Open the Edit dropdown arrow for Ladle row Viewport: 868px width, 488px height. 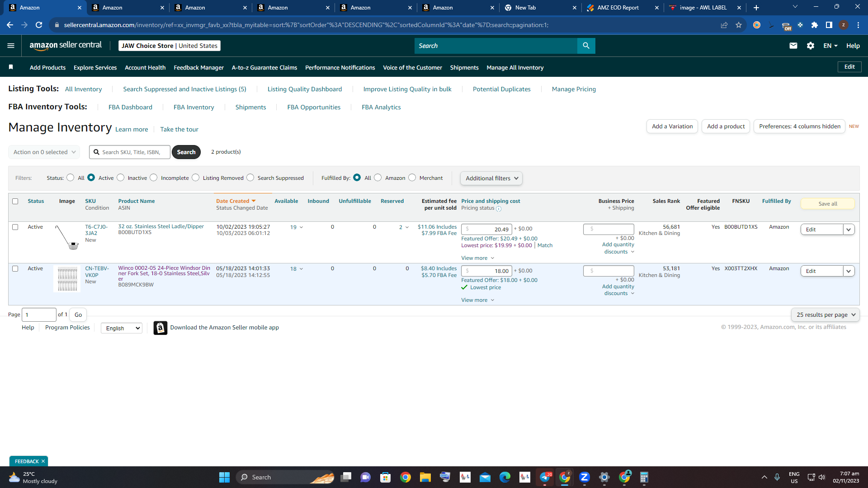[849, 230]
